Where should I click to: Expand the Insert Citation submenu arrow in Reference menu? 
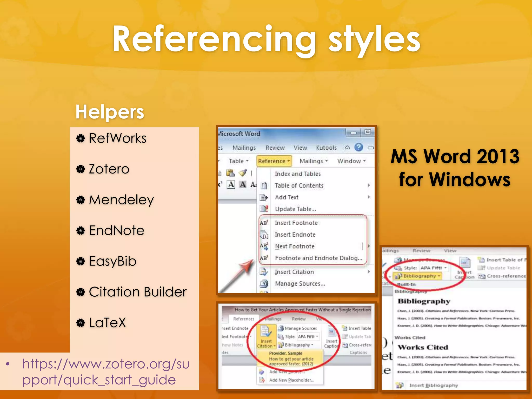(x=369, y=272)
